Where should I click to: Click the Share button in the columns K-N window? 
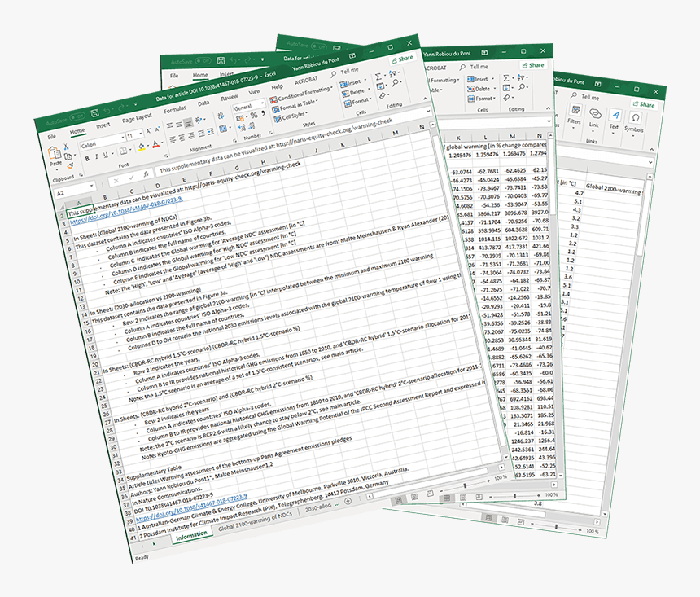pyautogui.click(x=533, y=65)
